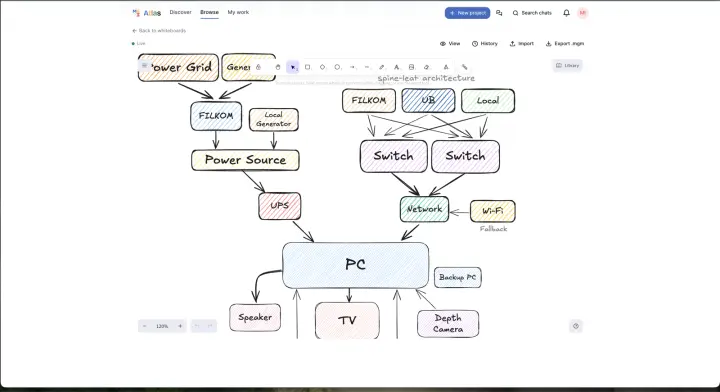720x392 pixels.
Task: Select the Local Generator node
Action: pos(274,120)
